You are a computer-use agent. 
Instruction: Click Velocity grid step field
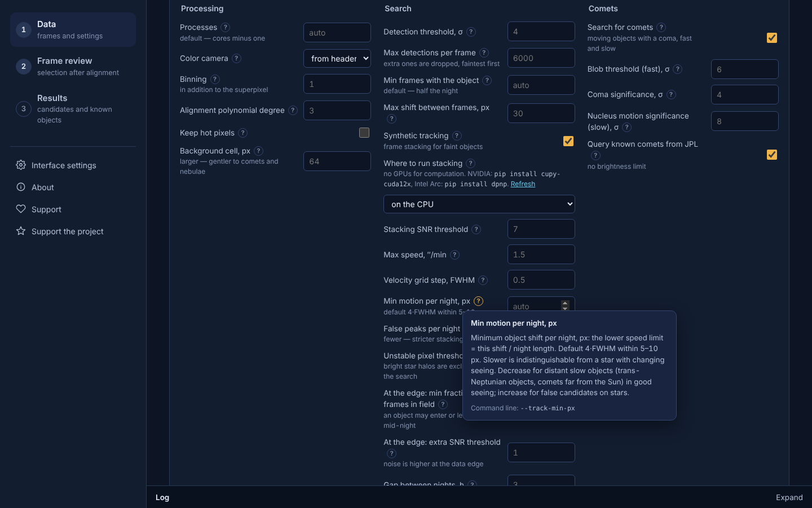tap(541, 279)
